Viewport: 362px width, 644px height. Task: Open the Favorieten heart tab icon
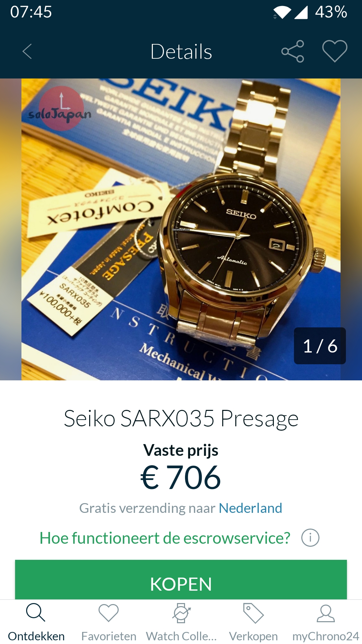point(109,612)
